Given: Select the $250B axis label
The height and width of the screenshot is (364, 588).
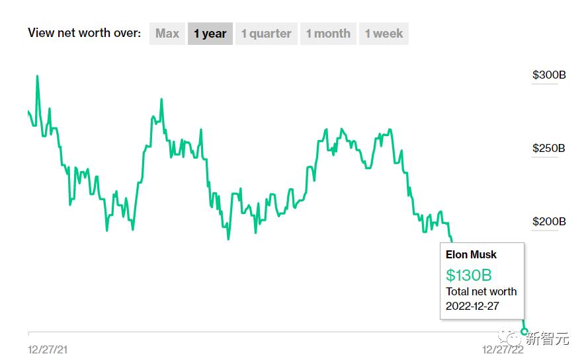Looking at the screenshot, I should (549, 148).
